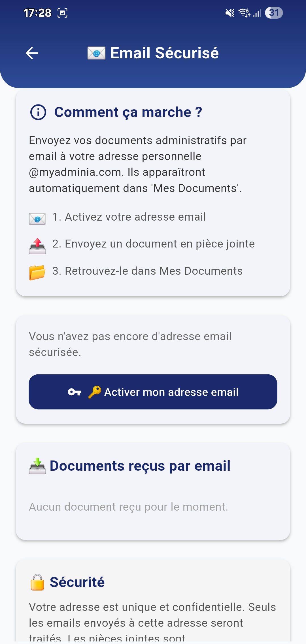Click step 2 Envoyez un document text
This screenshot has height=644, width=306.
click(153, 244)
